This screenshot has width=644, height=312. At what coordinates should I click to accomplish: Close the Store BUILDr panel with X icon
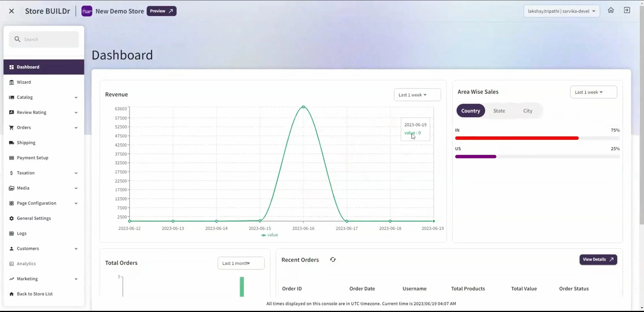(12, 11)
